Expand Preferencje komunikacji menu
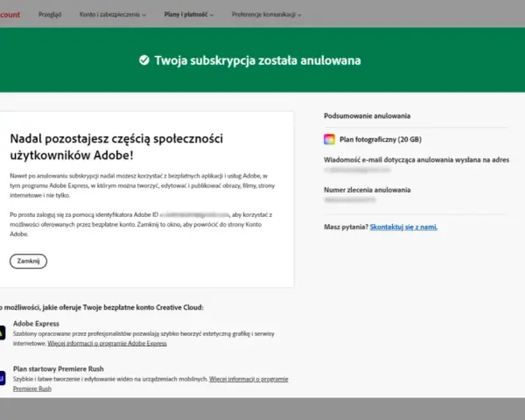This screenshot has height=420, width=525. [267, 14]
